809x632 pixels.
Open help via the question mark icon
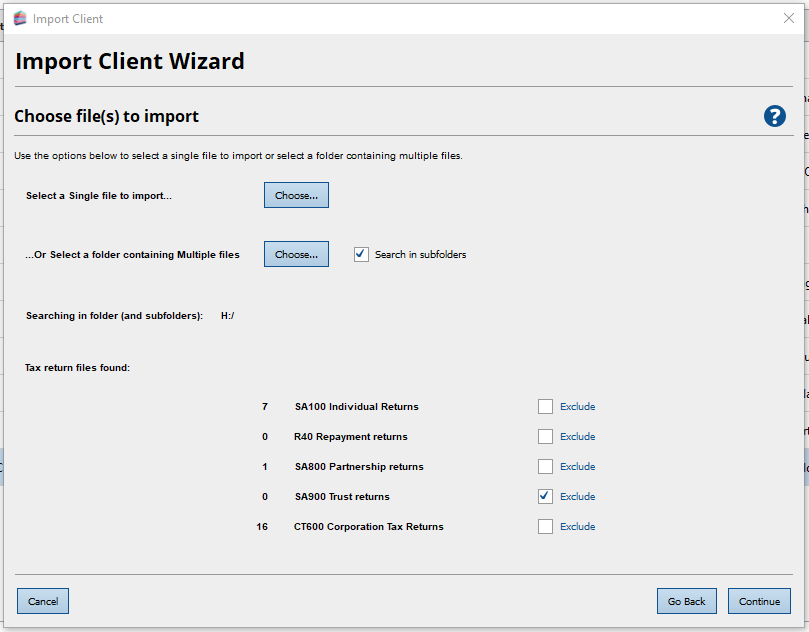(774, 116)
